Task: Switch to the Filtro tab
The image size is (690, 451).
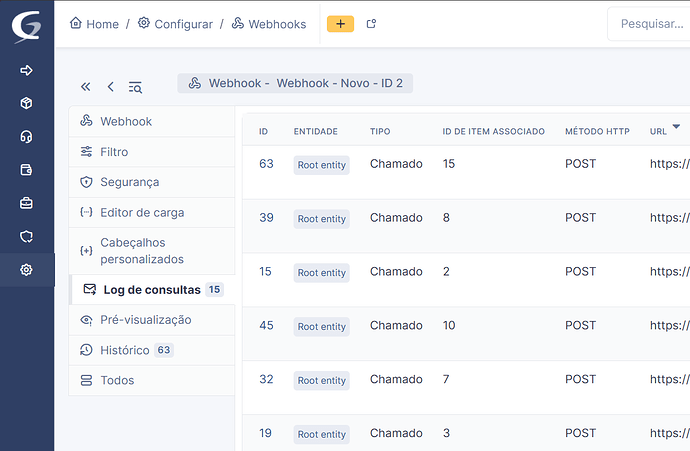Action: 114,152
